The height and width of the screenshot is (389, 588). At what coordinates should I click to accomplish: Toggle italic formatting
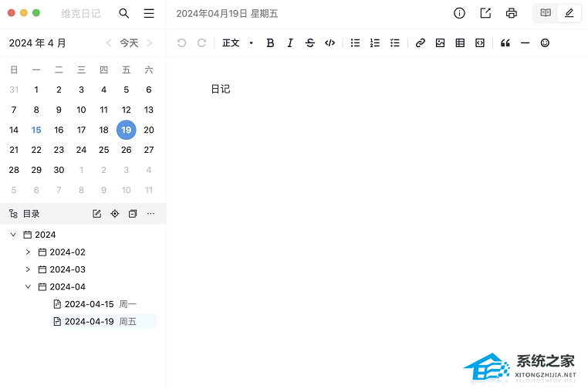290,42
